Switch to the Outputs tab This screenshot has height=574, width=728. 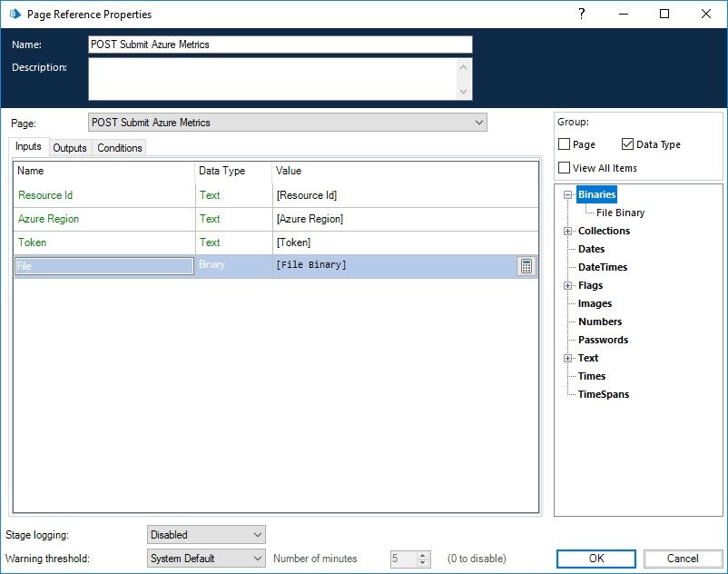pyautogui.click(x=70, y=148)
